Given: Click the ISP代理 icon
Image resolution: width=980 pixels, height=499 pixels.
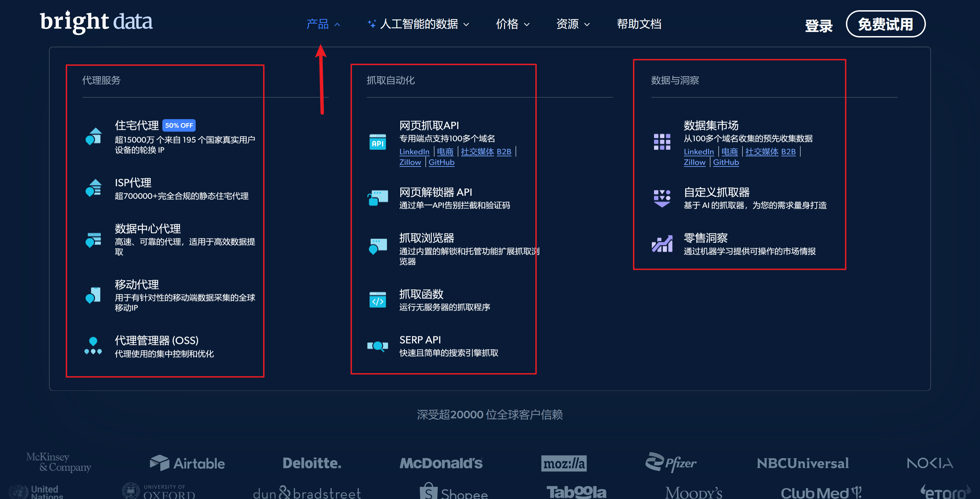Looking at the screenshot, I should click(94, 188).
